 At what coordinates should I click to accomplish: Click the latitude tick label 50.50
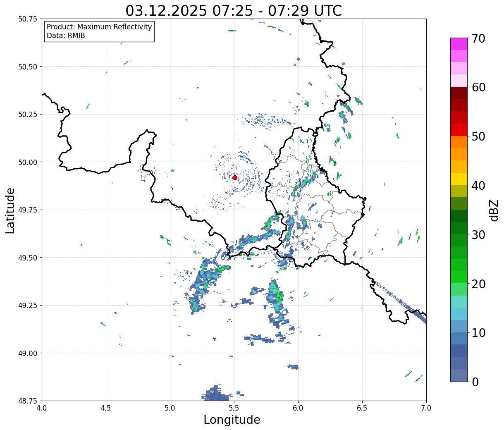28,67
